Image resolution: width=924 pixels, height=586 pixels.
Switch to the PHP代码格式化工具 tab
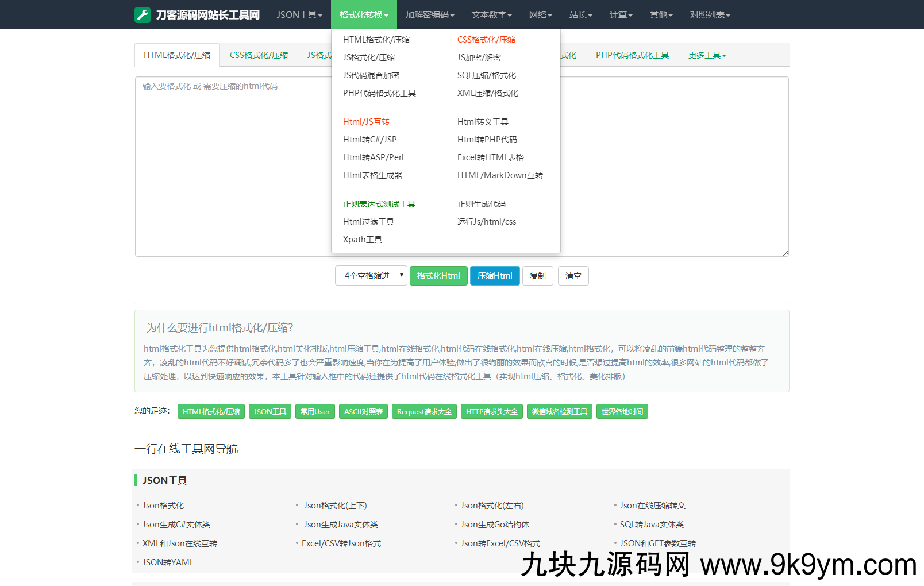(632, 55)
